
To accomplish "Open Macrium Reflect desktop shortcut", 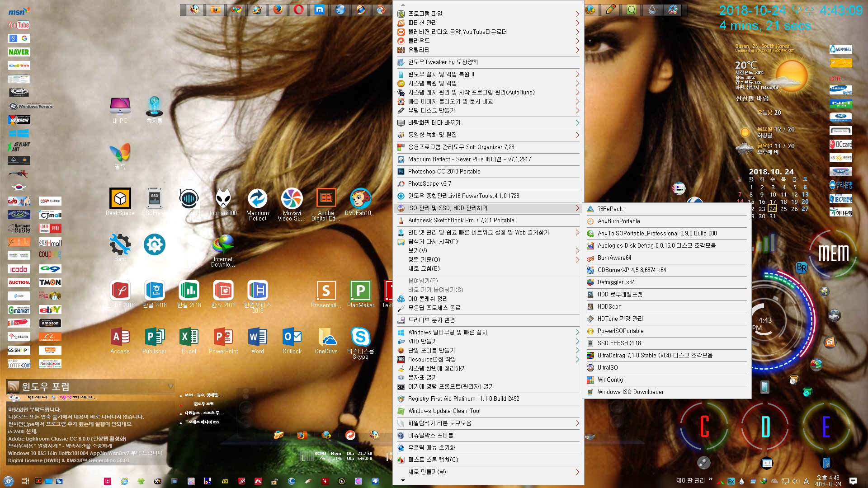I will (258, 204).
